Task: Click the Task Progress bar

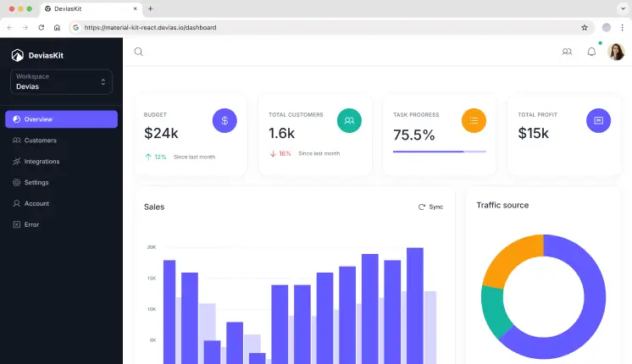Action: pos(439,152)
